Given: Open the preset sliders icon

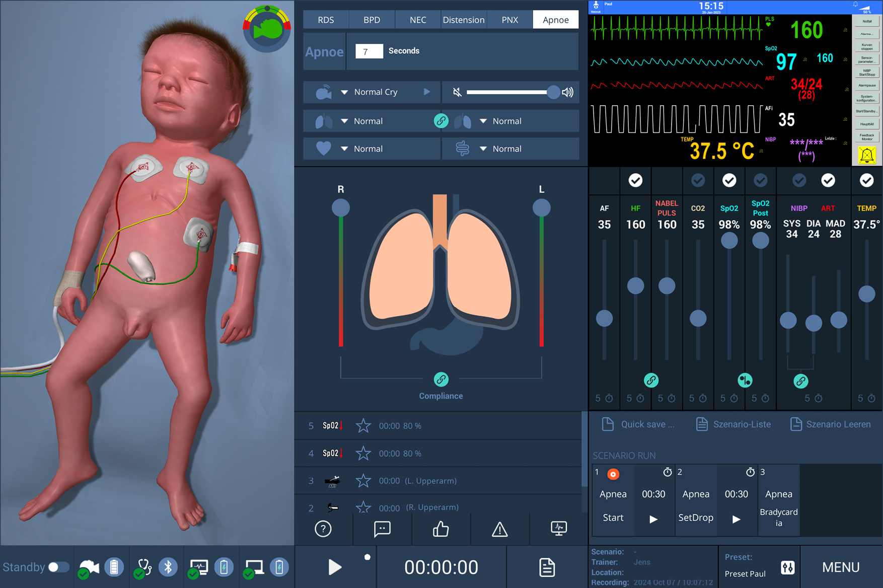Looking at the screenshot, I should [787, 568].
